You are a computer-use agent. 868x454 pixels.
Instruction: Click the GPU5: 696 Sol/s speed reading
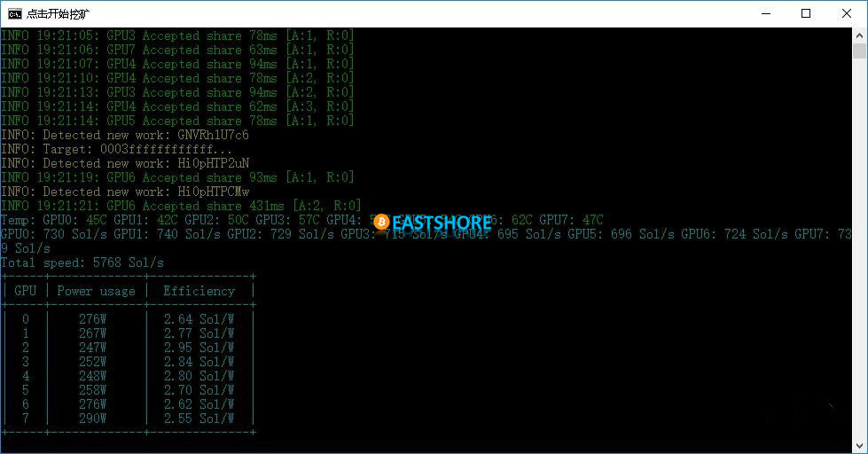(x=622, y=234)
